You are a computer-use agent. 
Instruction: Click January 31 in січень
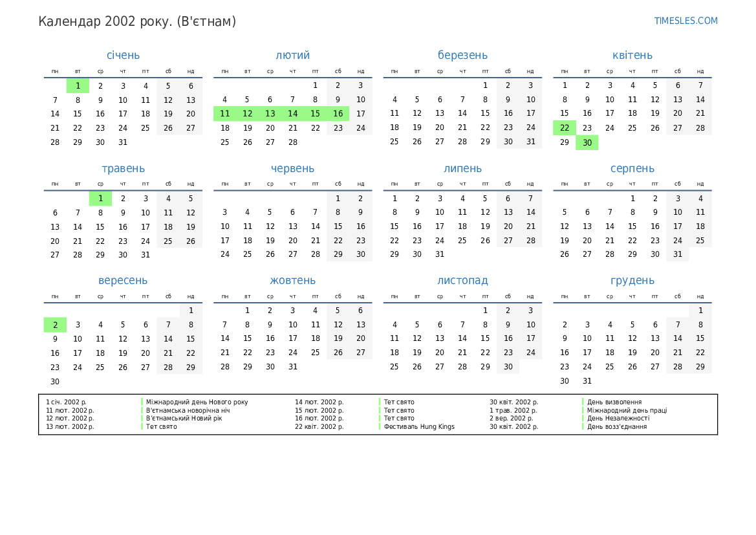(x=123, y=142)
